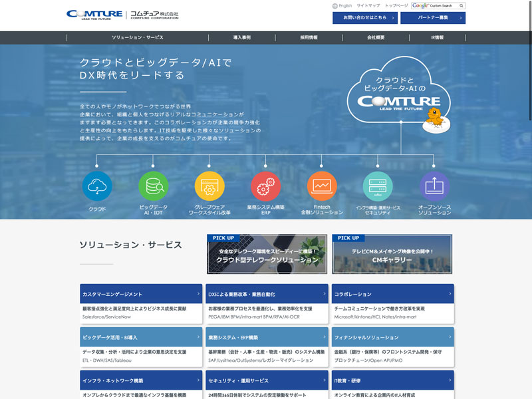The height and width of the screenshot is (399, 532).
Task: Click the search magnifier icon
Action: click(x=461, y=5)
